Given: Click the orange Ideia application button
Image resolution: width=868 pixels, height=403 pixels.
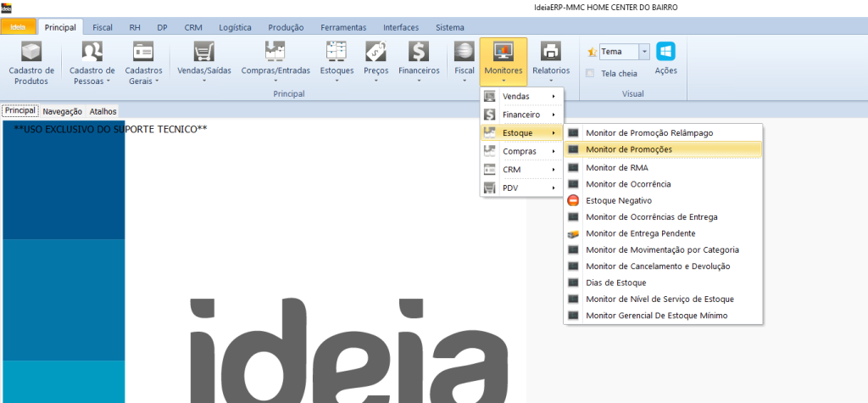Looking at the screenshot, I should point(19,27).
